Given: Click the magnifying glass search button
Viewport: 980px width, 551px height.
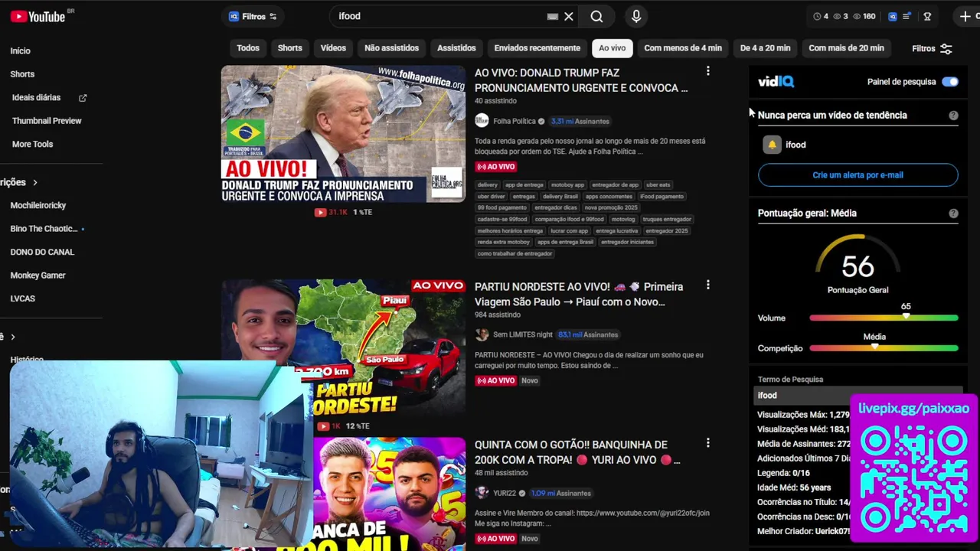Looking at the screenshot, I should pyautogui.click(x=596, y=16).
